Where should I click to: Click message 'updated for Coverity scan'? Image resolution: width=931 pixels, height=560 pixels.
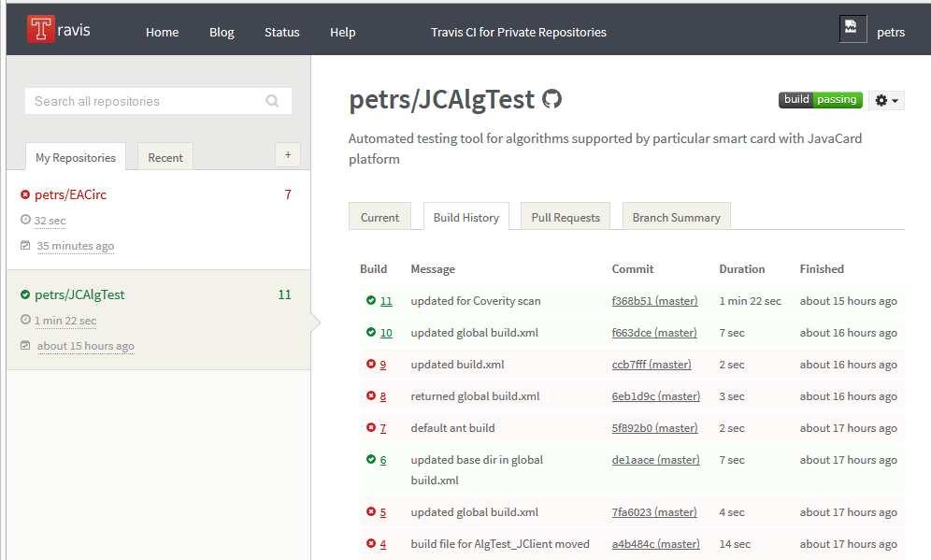pyautogui.click(x=476, y=301)
